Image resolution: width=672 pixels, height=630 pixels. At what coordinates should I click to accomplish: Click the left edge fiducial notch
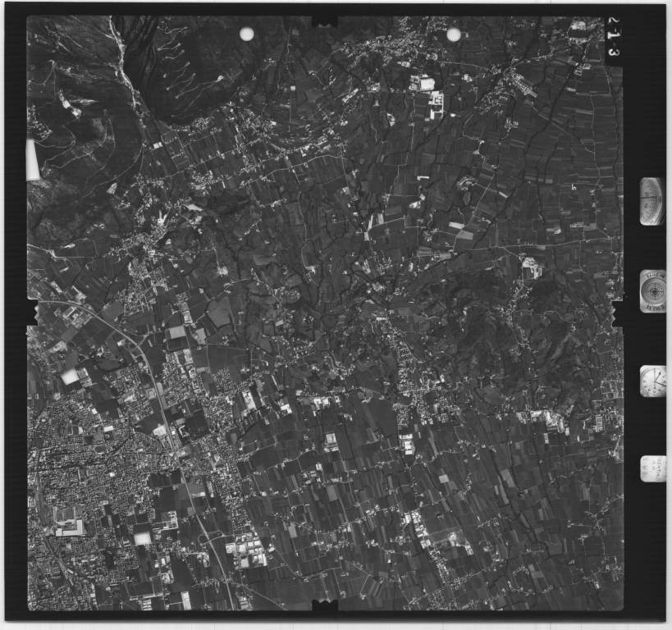tap(32, 313)
